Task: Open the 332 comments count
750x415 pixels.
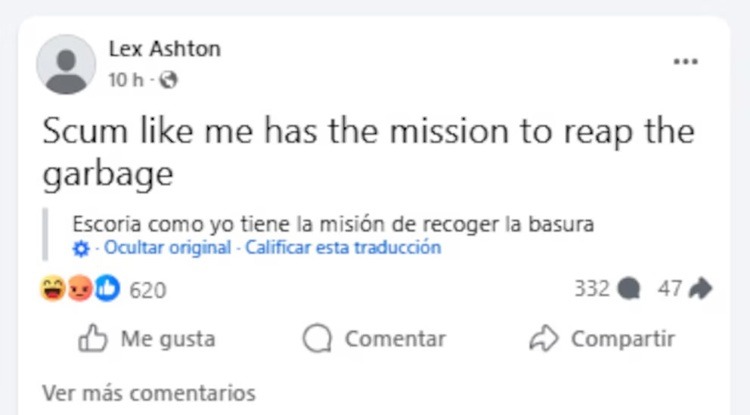Action: click(x=592, y=289)
